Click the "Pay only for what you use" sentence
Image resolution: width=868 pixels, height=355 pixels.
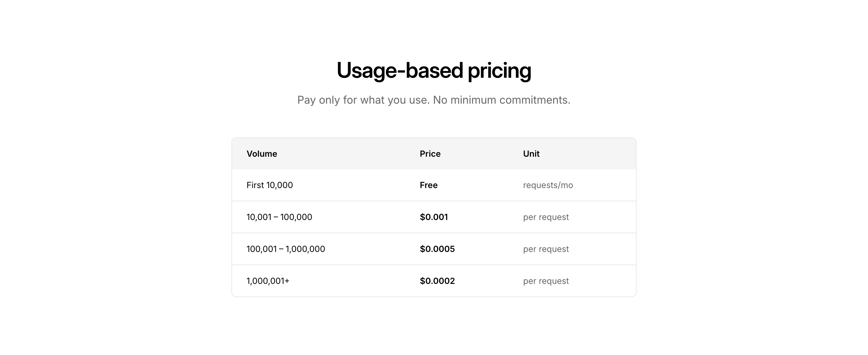coord(363,100)
